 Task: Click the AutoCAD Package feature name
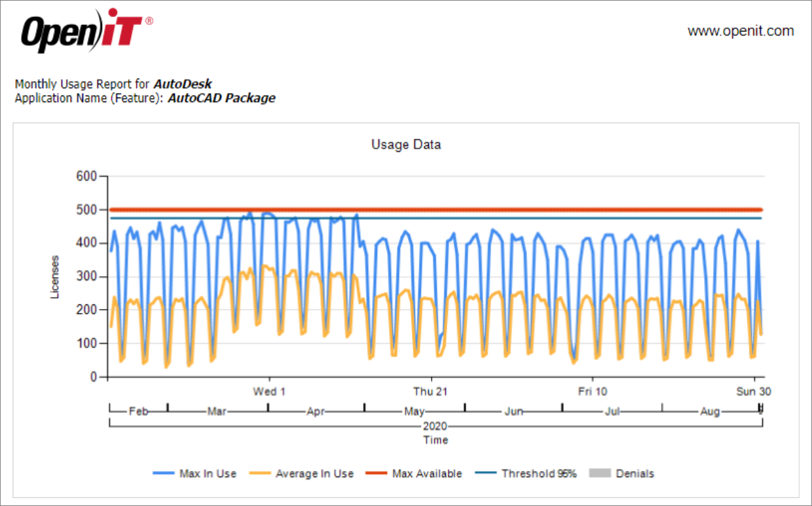coord(221,98)
